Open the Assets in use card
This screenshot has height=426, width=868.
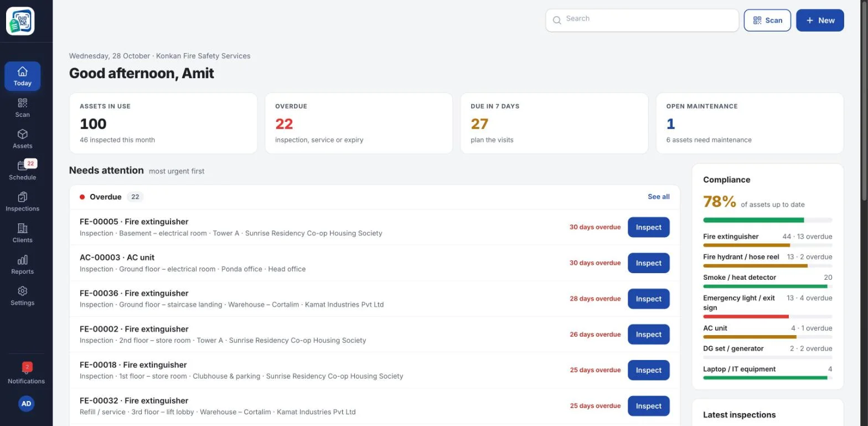[x=163, y=123]
